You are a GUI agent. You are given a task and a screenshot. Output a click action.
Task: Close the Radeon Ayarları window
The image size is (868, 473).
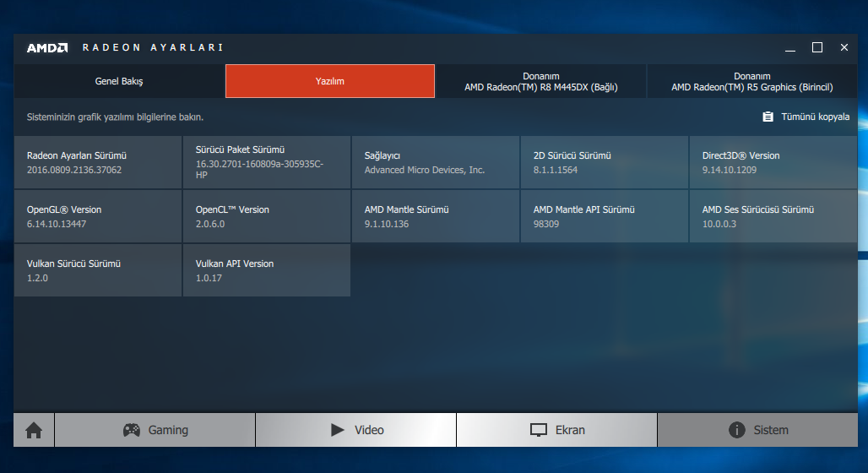(x=844, y=47)
